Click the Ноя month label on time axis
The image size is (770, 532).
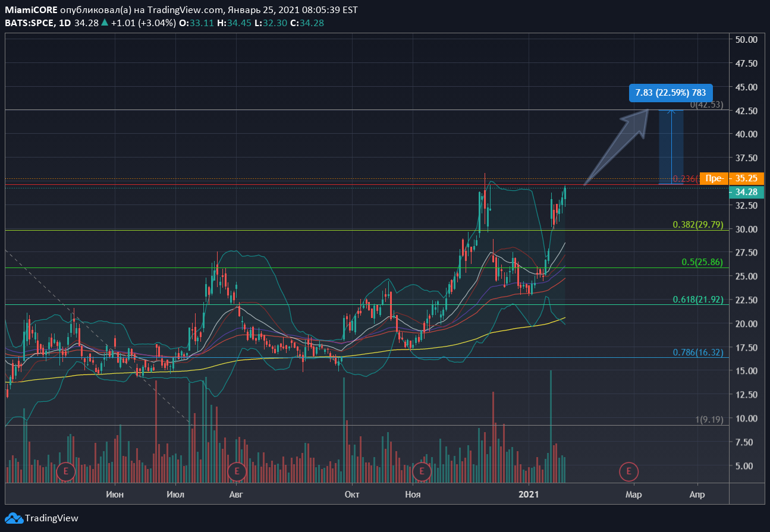(x=413, y=495)
